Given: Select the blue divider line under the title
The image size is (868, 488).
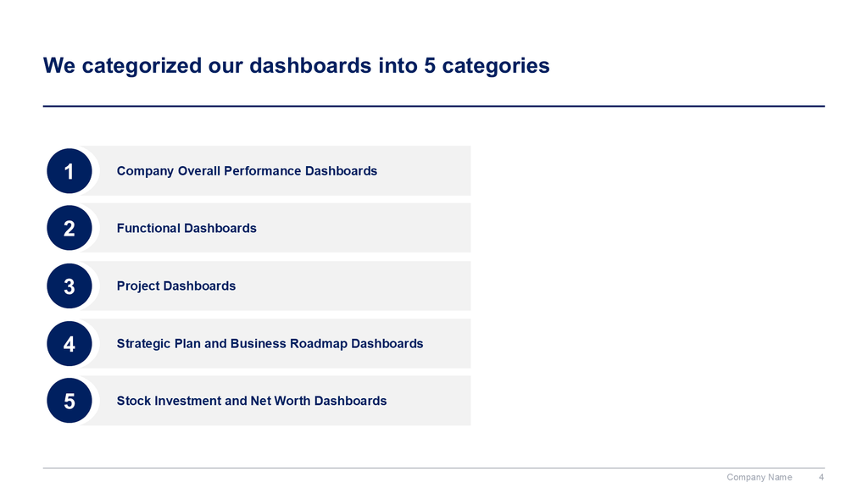Looking at the screenshot, I should click(434, 106).
